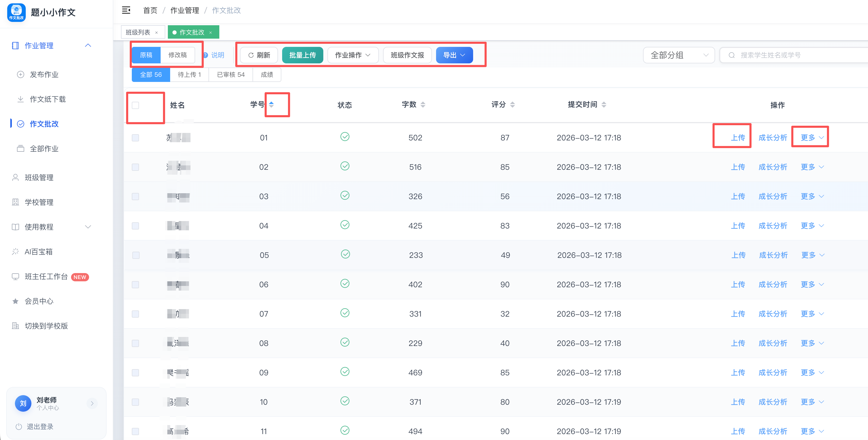The image size is (868, 440).
Task: Click the 班级管理 person icon
Action: point(15,177)
